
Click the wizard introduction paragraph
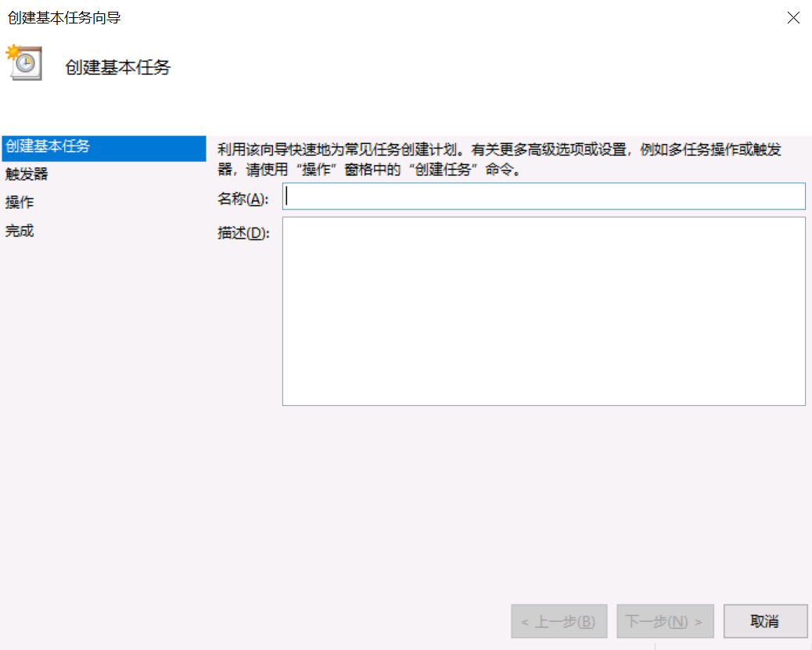(x=499, y=159)
